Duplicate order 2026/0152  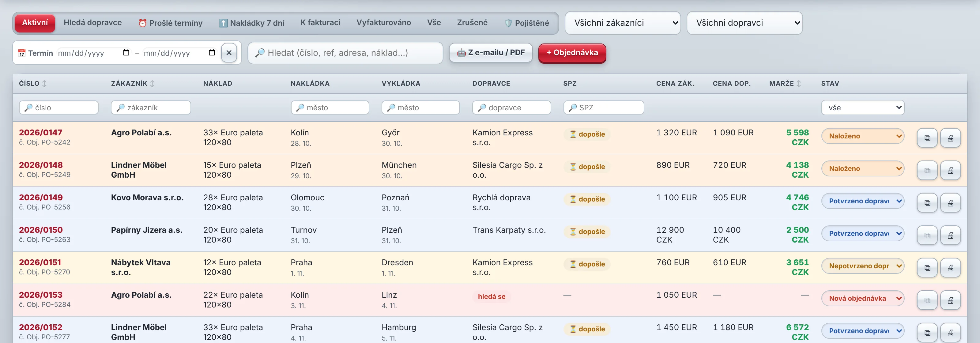[927, 332]
